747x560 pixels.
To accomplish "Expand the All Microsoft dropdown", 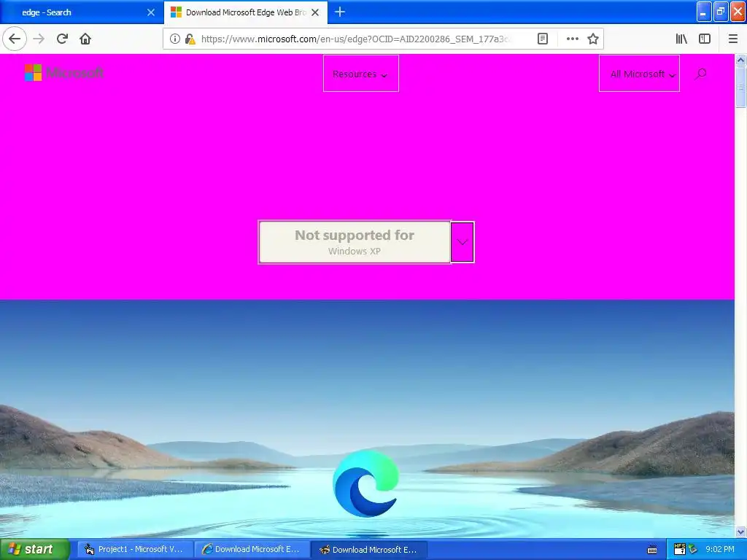I will click(x=639, y=74).
